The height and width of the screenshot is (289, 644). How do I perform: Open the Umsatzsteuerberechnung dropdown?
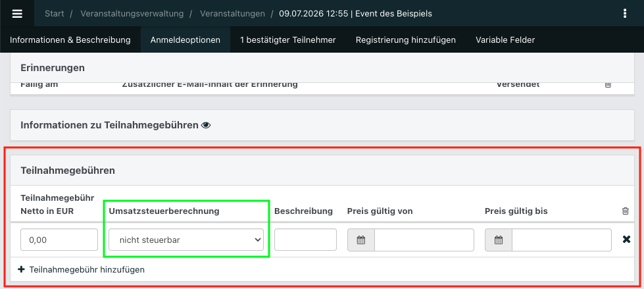[x=186, y=240]
